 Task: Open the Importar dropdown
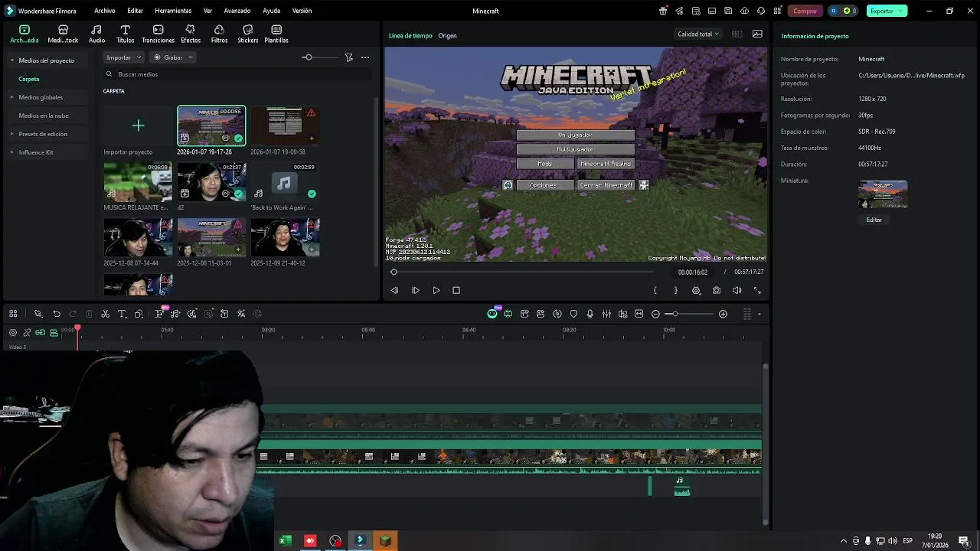click(x=123, y=57)
